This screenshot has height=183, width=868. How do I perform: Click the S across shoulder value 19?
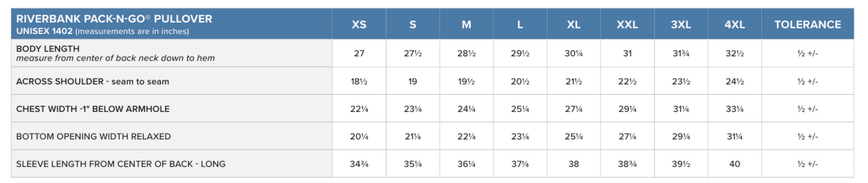413,82
